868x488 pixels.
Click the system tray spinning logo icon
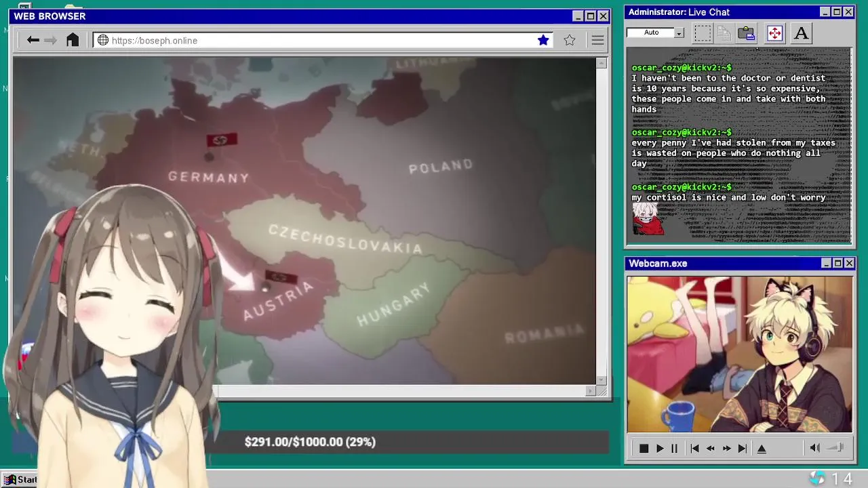(x=818, y=479)
